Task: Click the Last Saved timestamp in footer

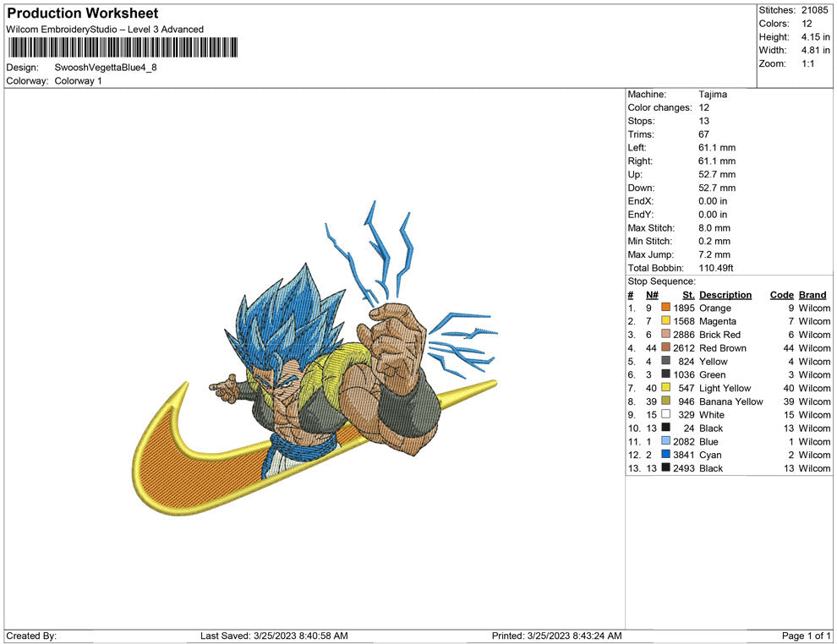Action: point(275,636)
